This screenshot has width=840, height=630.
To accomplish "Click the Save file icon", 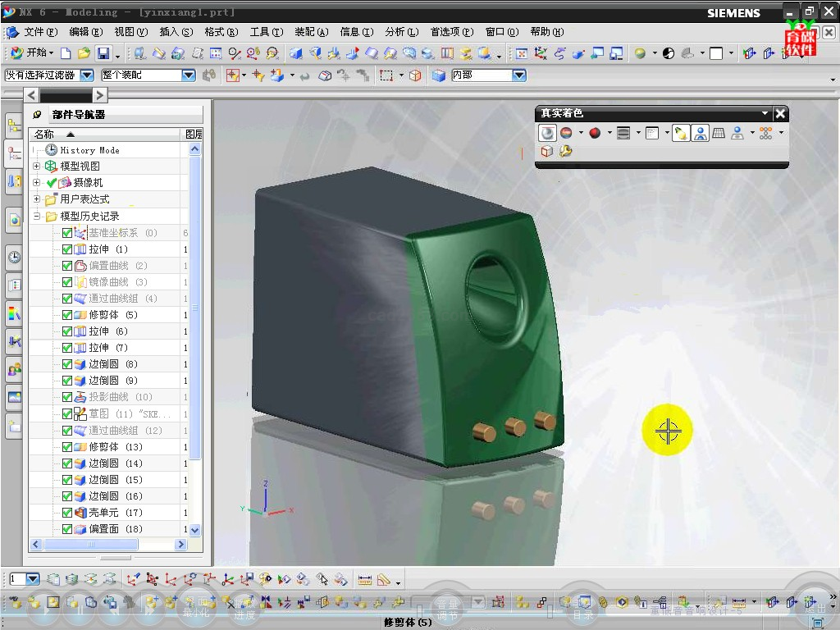I will tap(103, 53).
